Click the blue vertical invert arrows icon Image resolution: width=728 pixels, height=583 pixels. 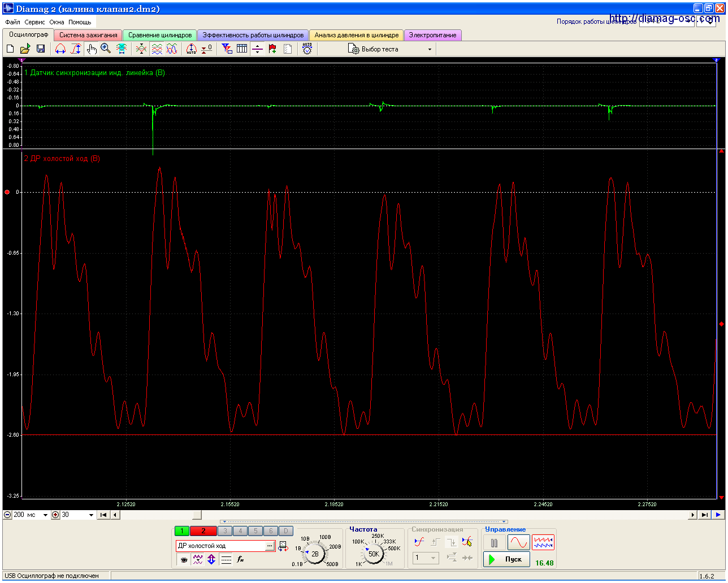pyautogui.click(x=211, y=559)
